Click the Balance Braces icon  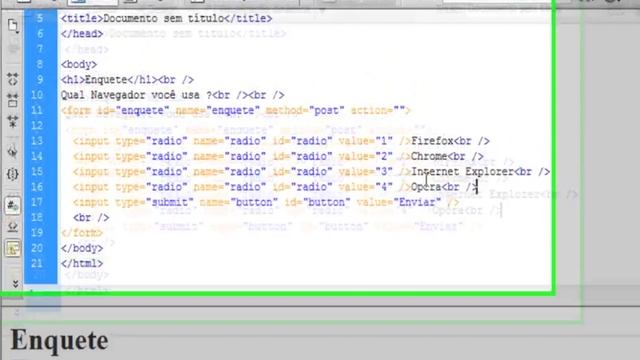(x=13, y=174)
